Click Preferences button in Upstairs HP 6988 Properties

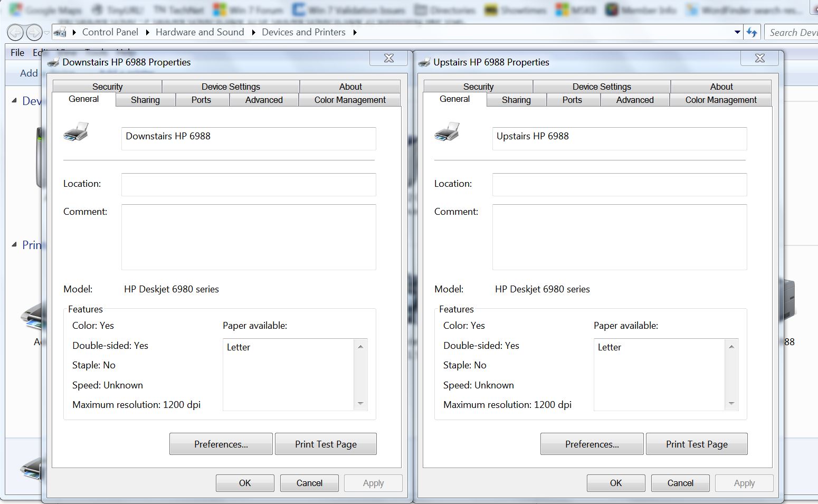(x=592, y=444)
